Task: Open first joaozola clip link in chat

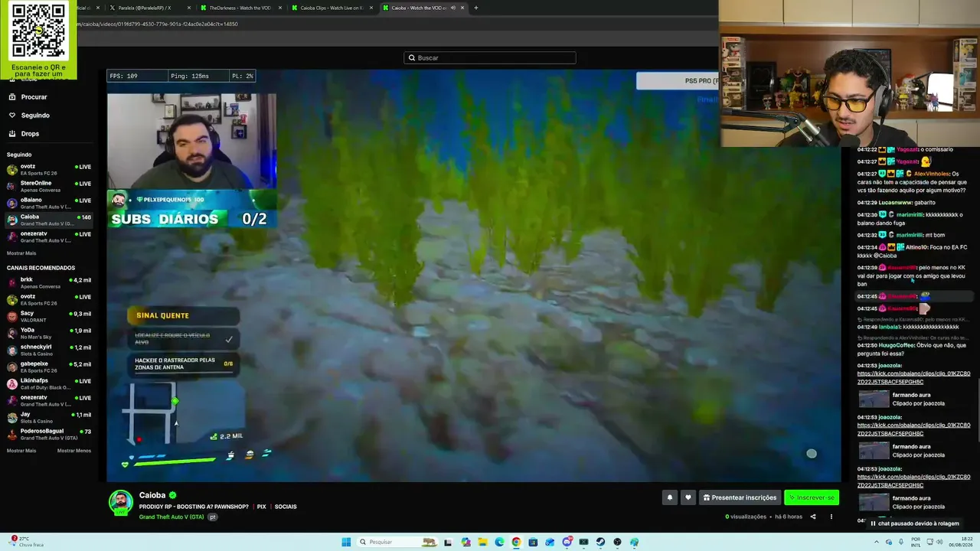Action: (913, 377)
